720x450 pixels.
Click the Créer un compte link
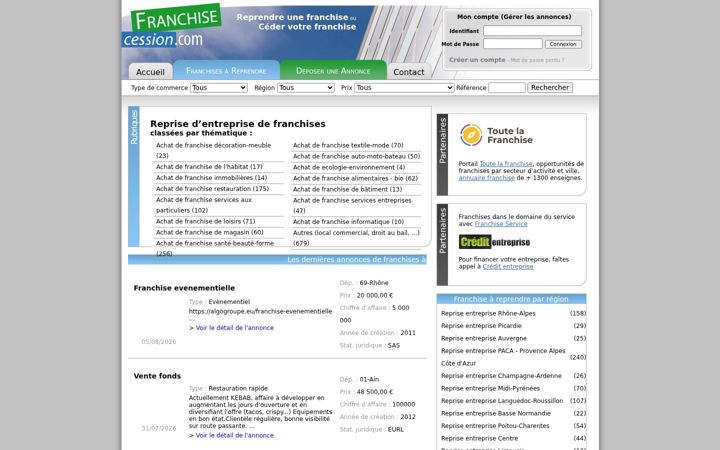(x=477, y=60)
